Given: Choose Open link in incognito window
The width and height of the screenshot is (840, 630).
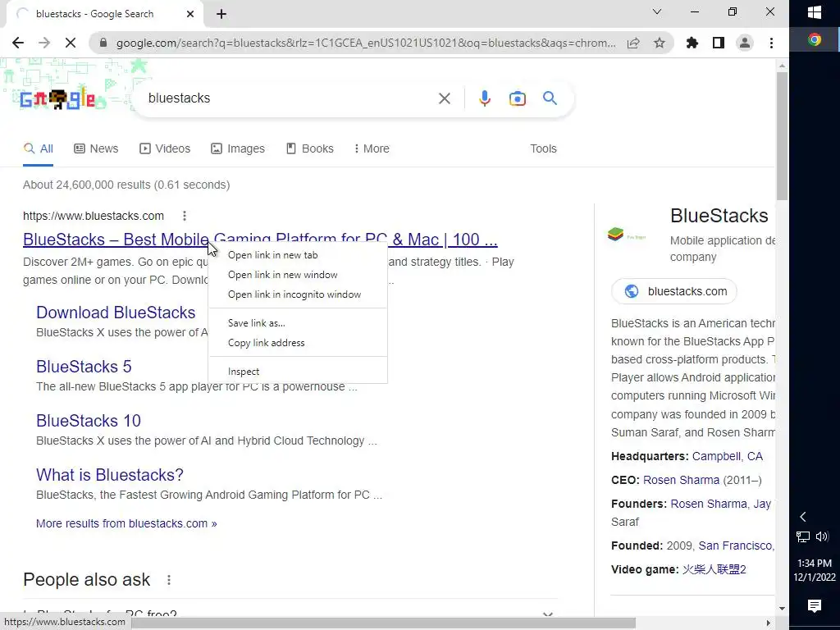Looking at the screenshot, I should coord(297,294).
